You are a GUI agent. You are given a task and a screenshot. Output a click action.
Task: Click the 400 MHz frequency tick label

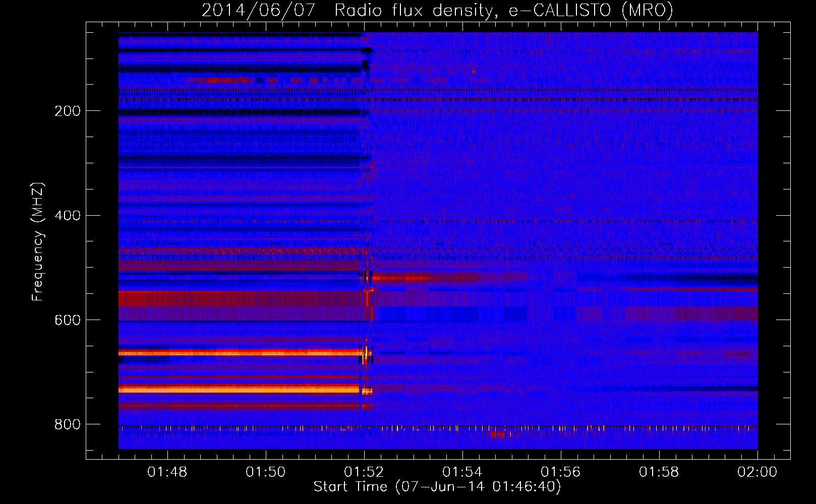click(x=68, y=216)
